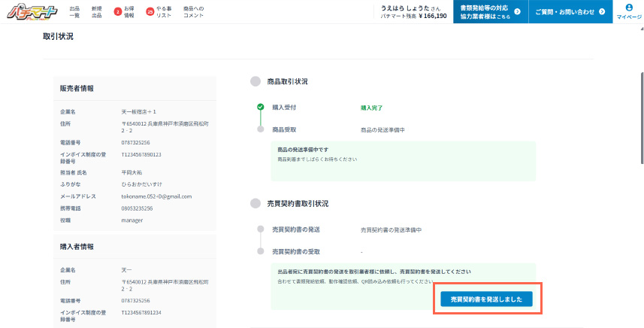Click the grey circle icon beside 商品取引状況
The image size is (644, 328).
tap(255, 81)
